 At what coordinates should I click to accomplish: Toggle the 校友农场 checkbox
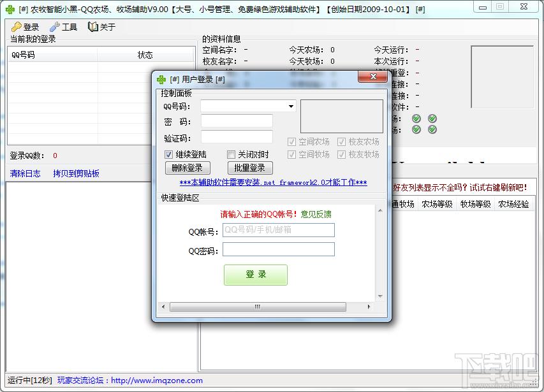point(342,142)
